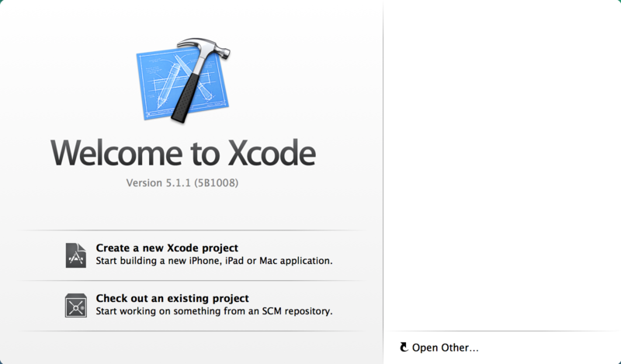Choose Create a new Xcode project
The image size is (621, 364).
(x=167, y=248)
